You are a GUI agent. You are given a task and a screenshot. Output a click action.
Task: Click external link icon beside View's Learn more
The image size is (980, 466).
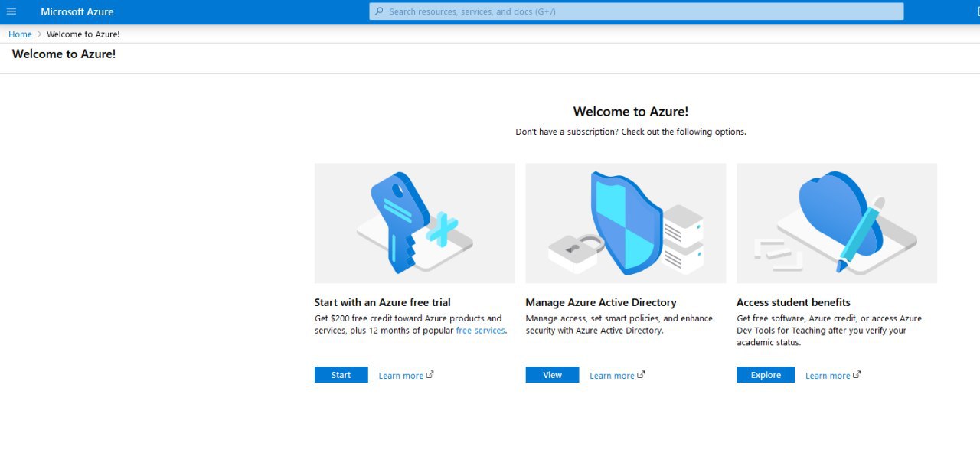tap(641, 374)
